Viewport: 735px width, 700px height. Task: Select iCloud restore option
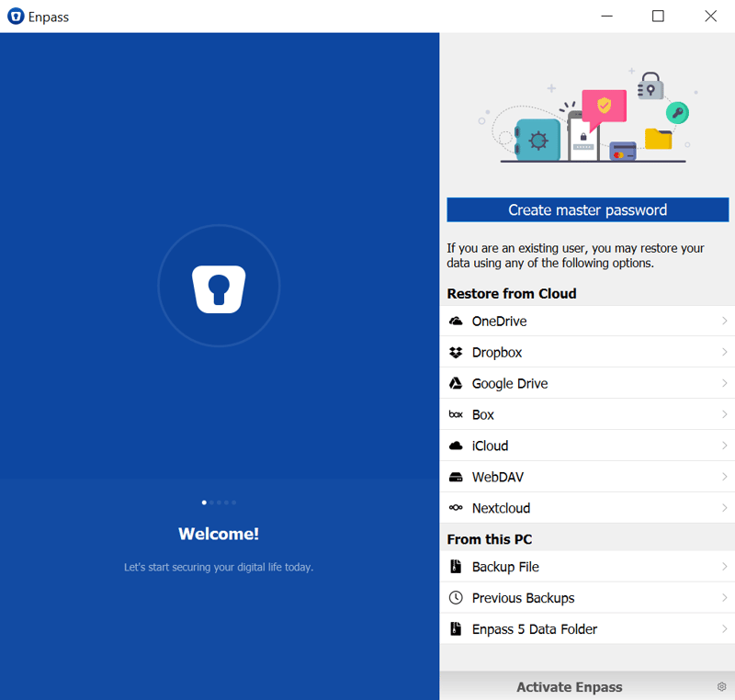[587, 446]
